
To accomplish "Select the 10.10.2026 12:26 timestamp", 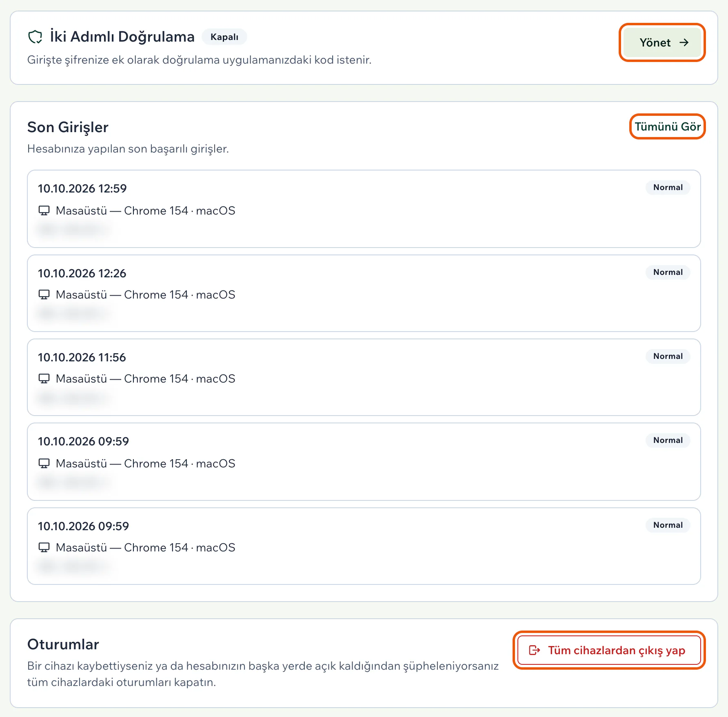I will (82, 273).
